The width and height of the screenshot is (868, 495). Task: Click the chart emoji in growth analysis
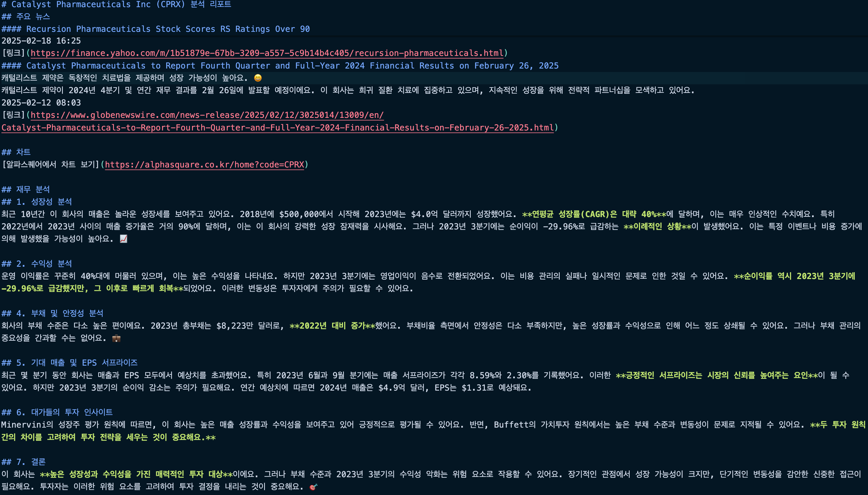click(x=123, y=239)
